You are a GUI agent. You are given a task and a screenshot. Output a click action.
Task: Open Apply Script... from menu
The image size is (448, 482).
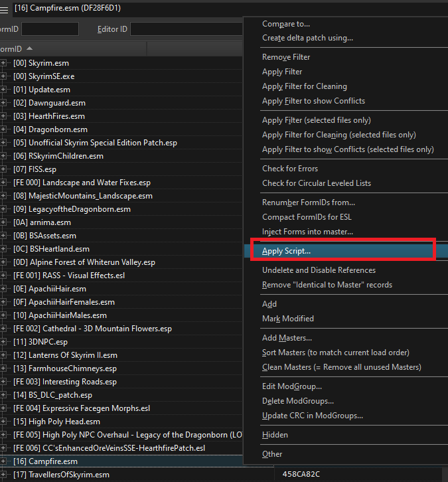[x=286, y=251]
